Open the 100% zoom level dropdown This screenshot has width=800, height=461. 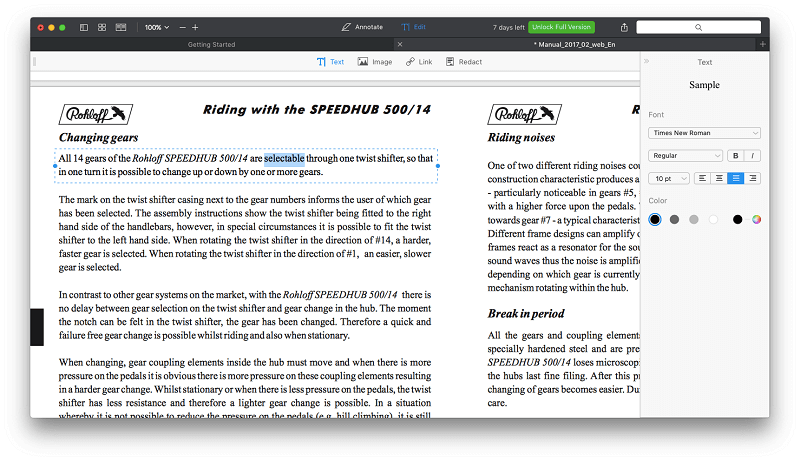click(157, 28)
